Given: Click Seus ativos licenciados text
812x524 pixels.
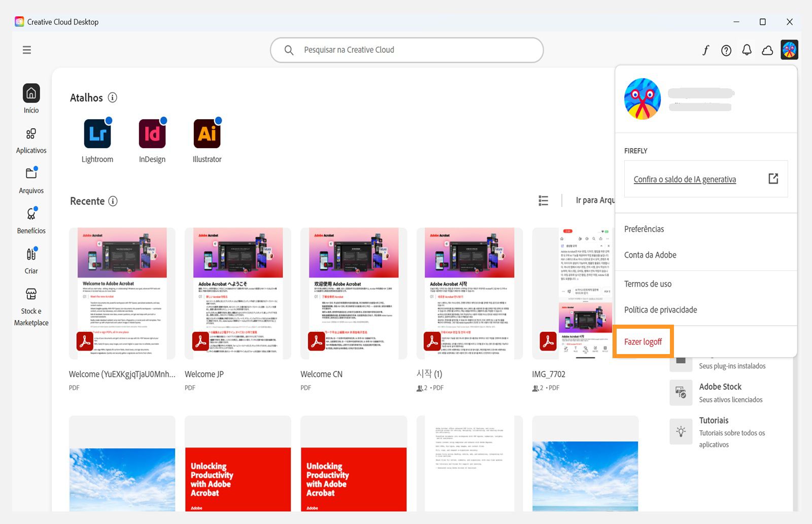Looking at the screenshot, I should (731, 400).
